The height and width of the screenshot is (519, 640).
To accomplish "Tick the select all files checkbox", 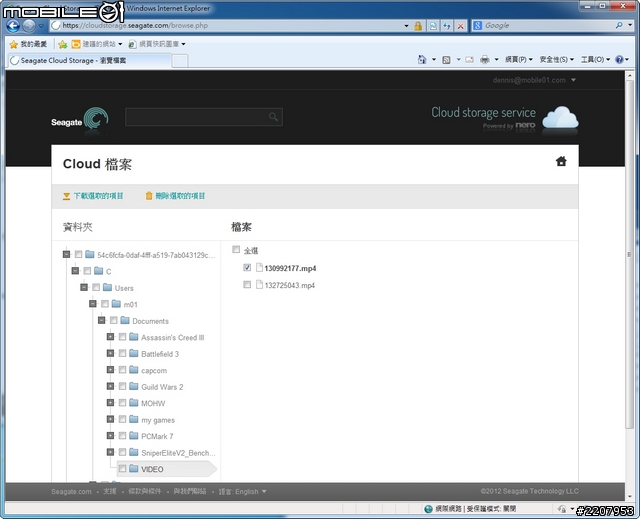I will [x=236, y=249].
